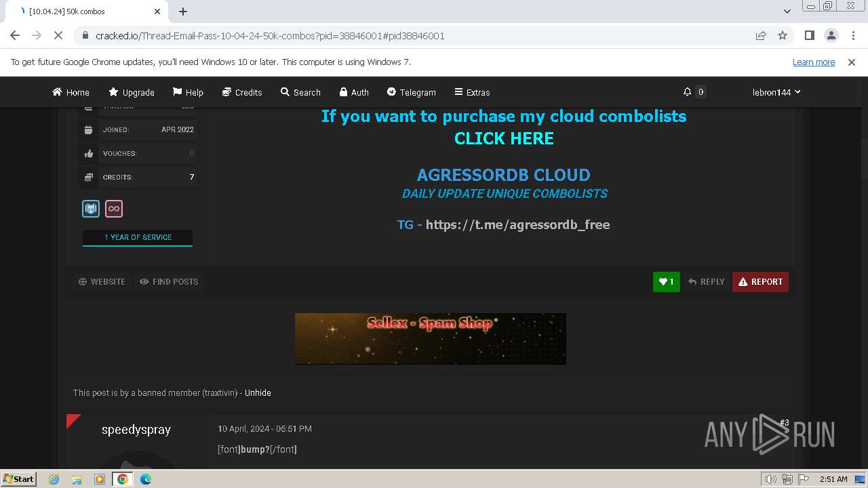Like the post with the heart button
868x488 pixels.
[667, 282]
